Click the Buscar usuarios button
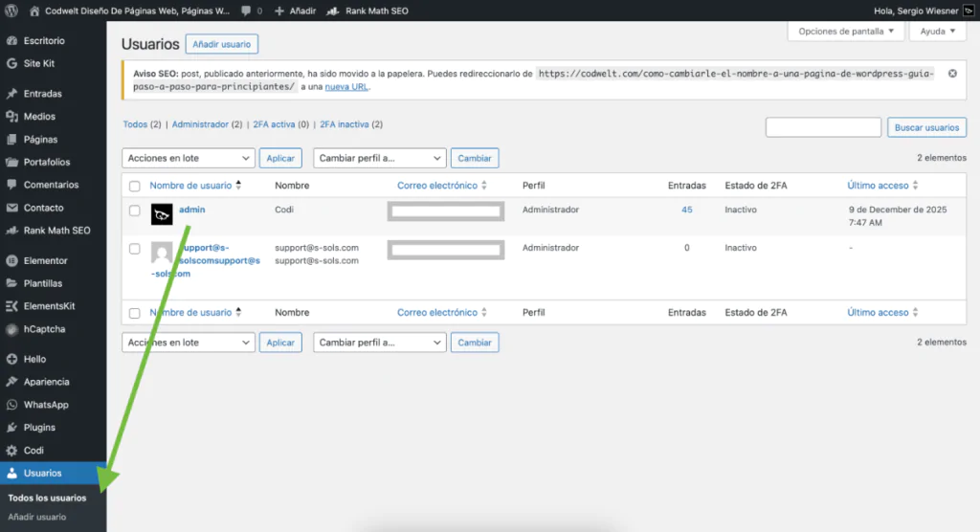 coord(926,127)
